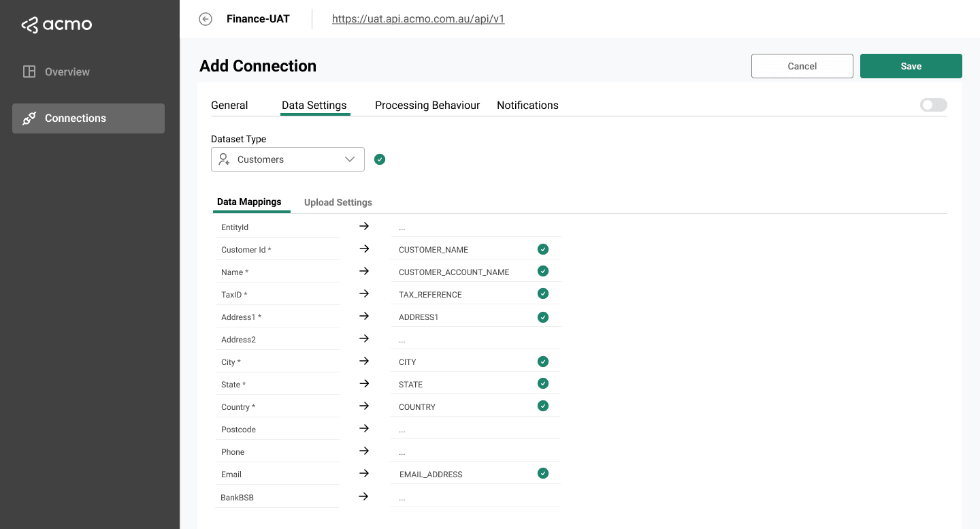Select the Overview icon in the sidebar
The image size is (980, 529).
[x=29, y=71]
